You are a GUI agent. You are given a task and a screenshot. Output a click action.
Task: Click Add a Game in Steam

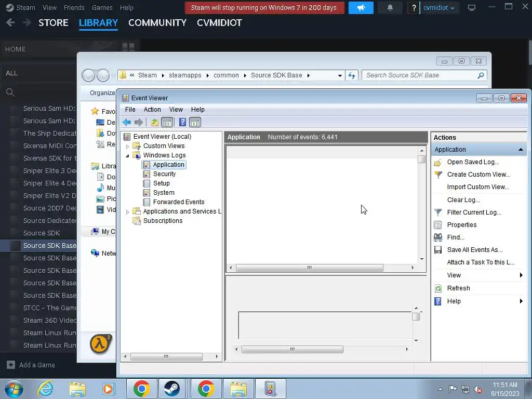point(31,365)
